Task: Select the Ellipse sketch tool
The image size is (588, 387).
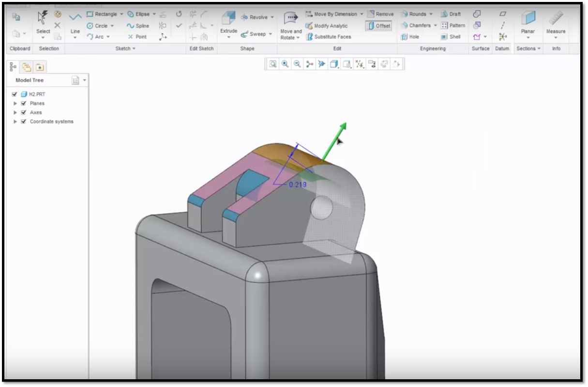Action: (138, 14)
